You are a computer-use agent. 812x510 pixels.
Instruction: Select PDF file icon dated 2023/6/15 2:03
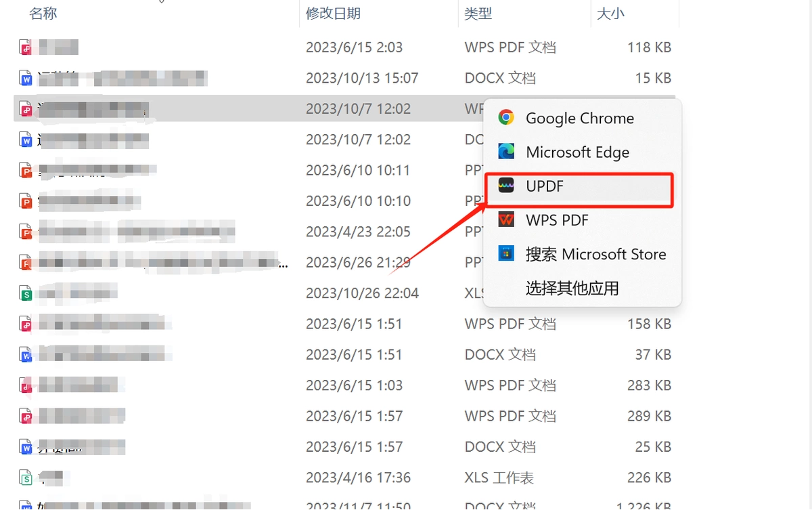26,47
